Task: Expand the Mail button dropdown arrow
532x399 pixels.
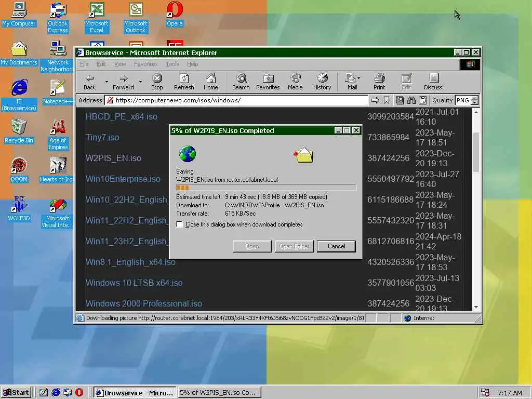Action: click(x=359, y=78)
